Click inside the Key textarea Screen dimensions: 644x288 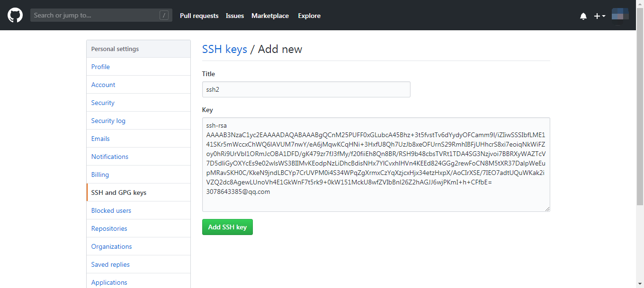[x=376, y=164]
